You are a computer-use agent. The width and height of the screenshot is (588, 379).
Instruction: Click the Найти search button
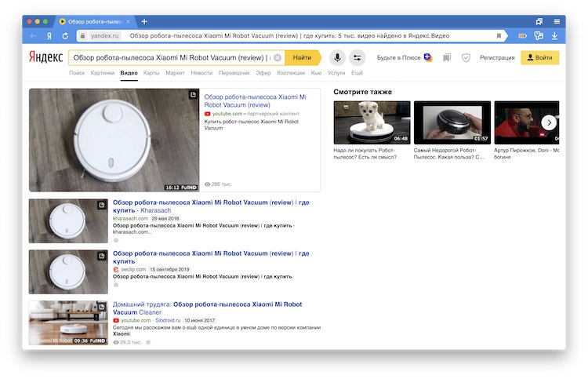(303, 58)
